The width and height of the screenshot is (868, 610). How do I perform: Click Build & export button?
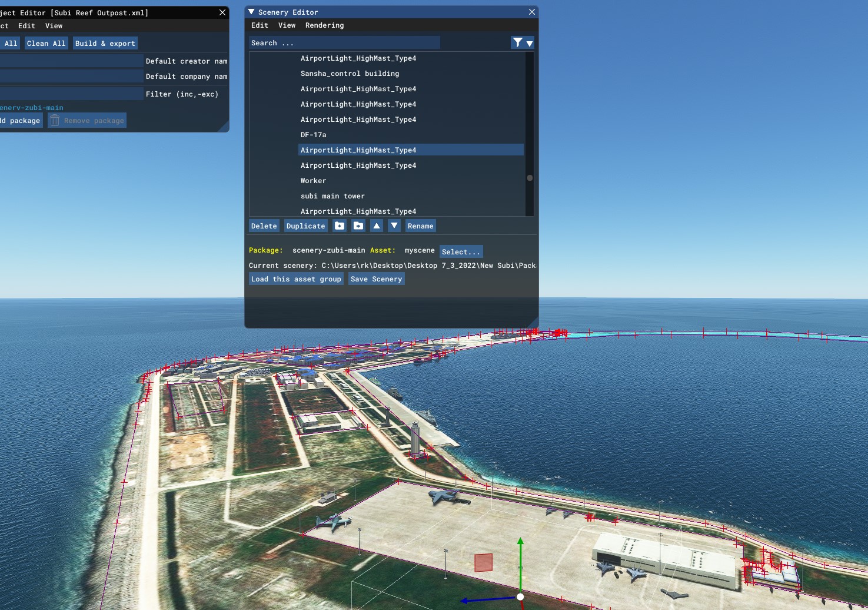point(105,44)
